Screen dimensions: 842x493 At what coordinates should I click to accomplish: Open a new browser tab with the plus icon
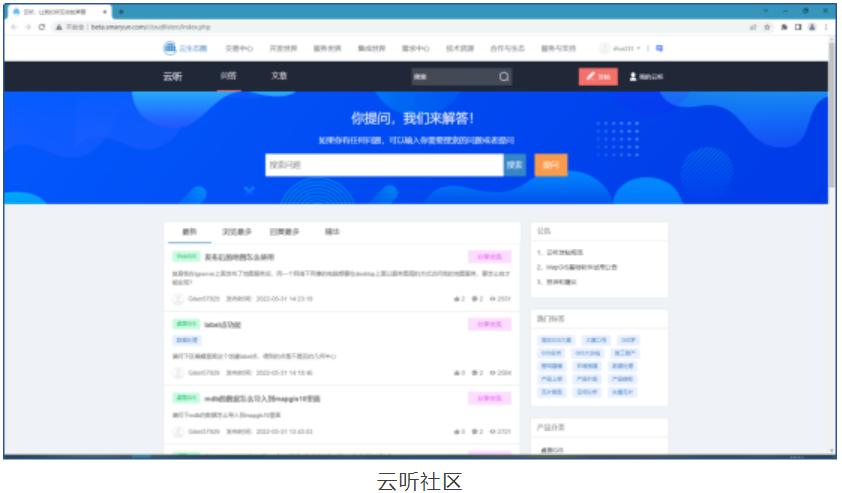coord(121,10)
